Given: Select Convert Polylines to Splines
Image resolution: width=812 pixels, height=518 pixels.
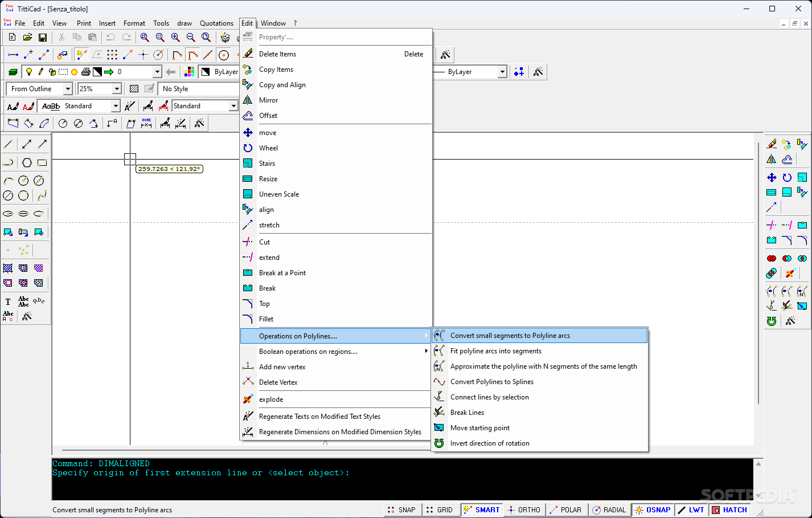Looking at the screenshot, I should [x=540, y=382].
